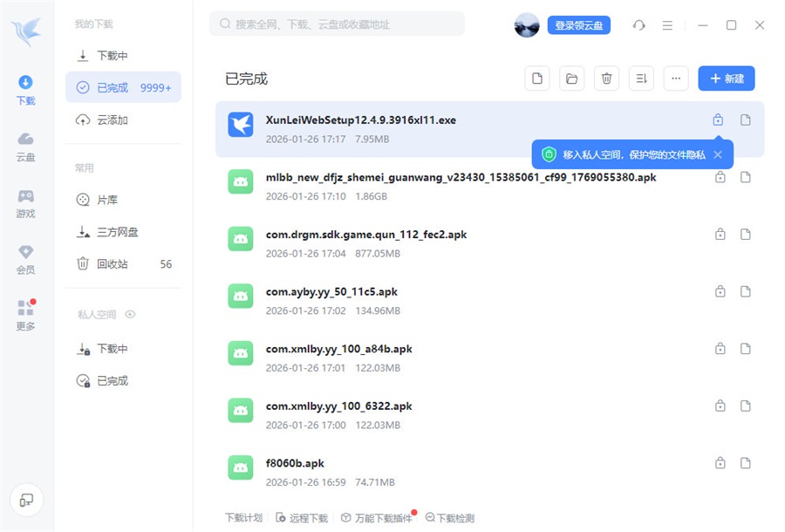This screenshot has height=532, width=785.
Task: Click the 新建 new task button
Action: (x=727, y=78)
